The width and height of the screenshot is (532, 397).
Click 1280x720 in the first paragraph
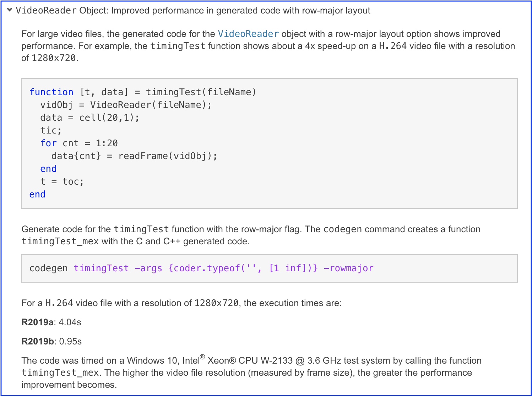(54, 58)
